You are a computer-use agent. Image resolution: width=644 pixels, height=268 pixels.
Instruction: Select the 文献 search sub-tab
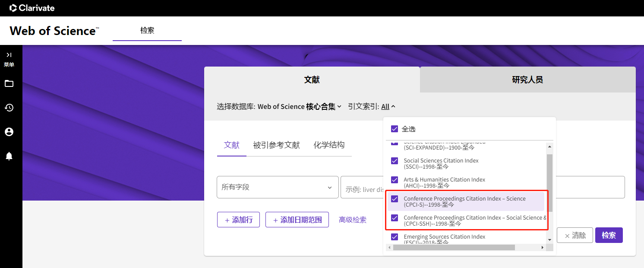pos(231,145)
